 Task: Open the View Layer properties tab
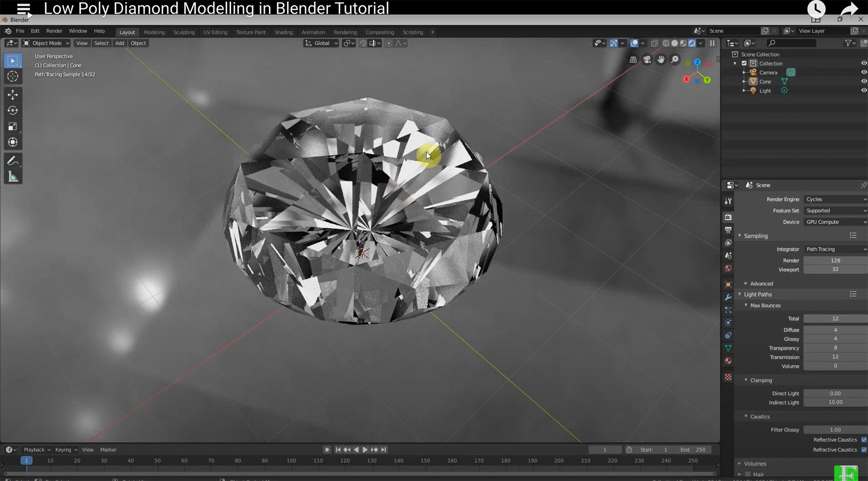728,243
